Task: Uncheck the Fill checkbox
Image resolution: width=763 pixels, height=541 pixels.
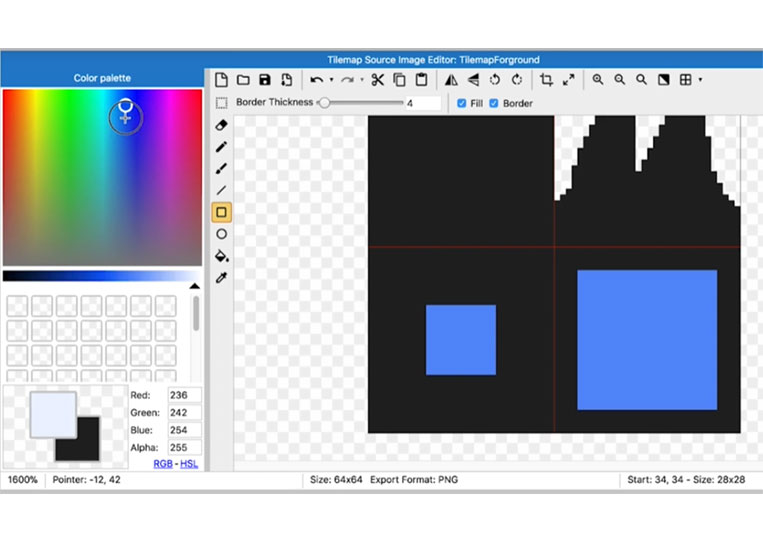Action: click(x=462, y=103)
